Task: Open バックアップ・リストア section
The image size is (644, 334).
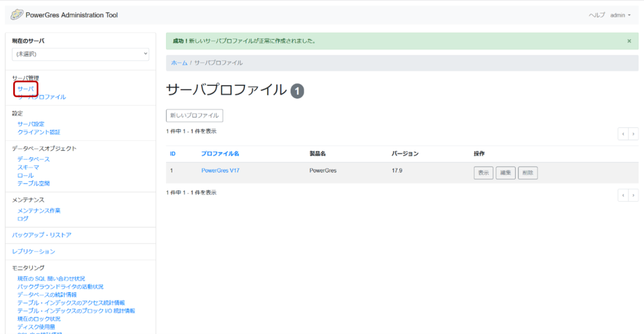Action: click(42, 235)
